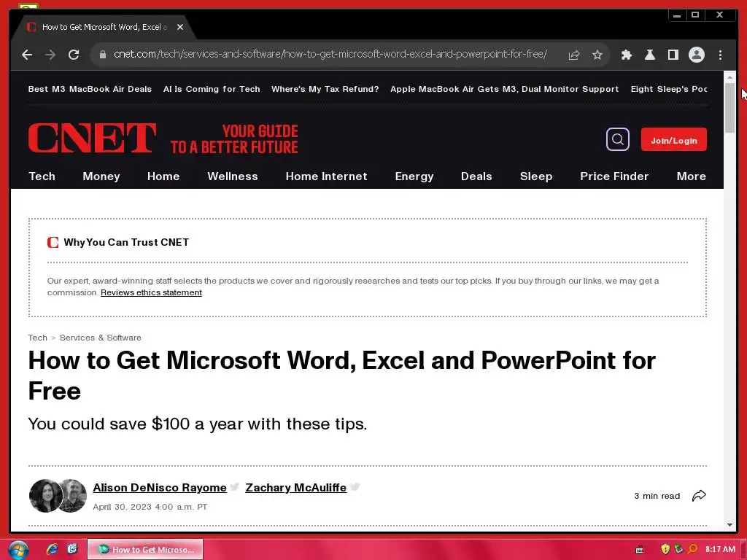Click the network tray icon
The width and height of the screenshot is (747, 560).
pos(679,549)
